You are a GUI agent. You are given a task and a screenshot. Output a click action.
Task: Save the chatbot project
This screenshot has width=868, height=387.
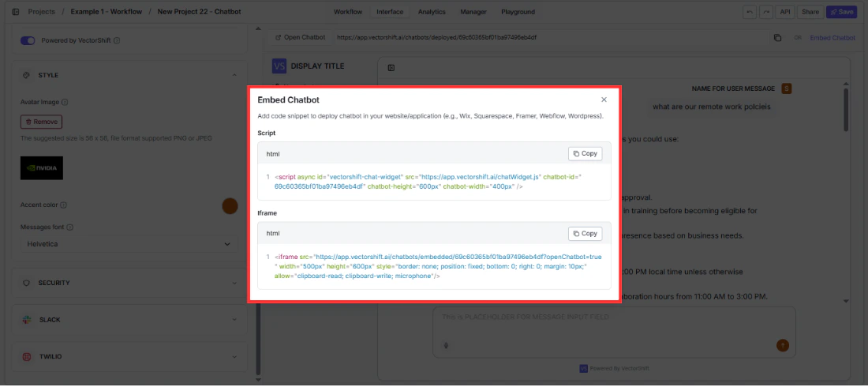841,12
